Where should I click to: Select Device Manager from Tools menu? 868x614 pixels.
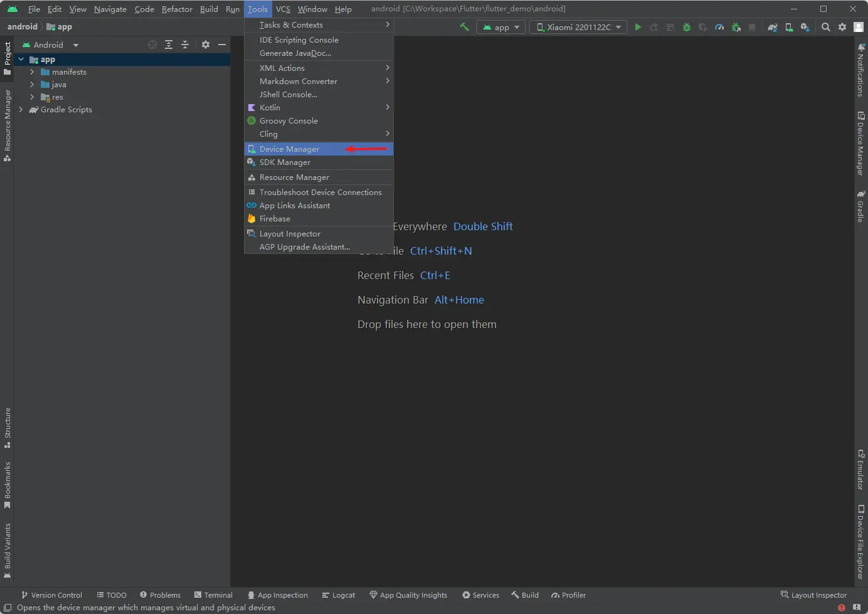point(289,149)
